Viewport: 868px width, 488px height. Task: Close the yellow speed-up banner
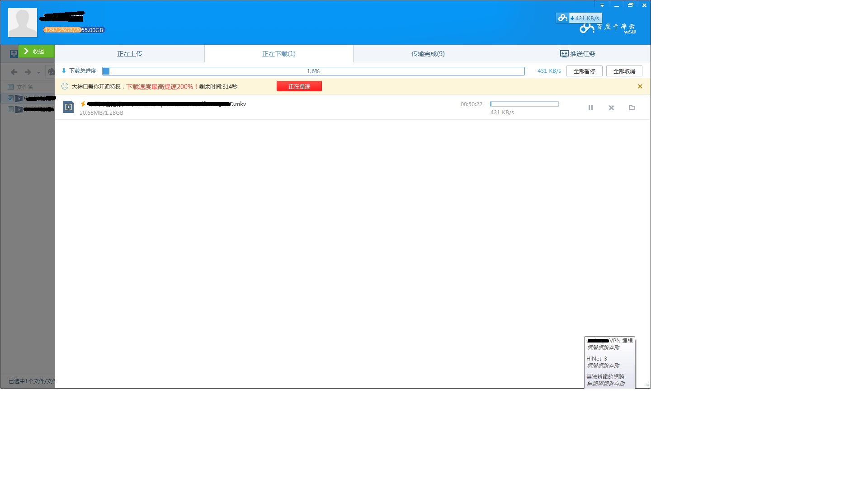click(640, 86)
